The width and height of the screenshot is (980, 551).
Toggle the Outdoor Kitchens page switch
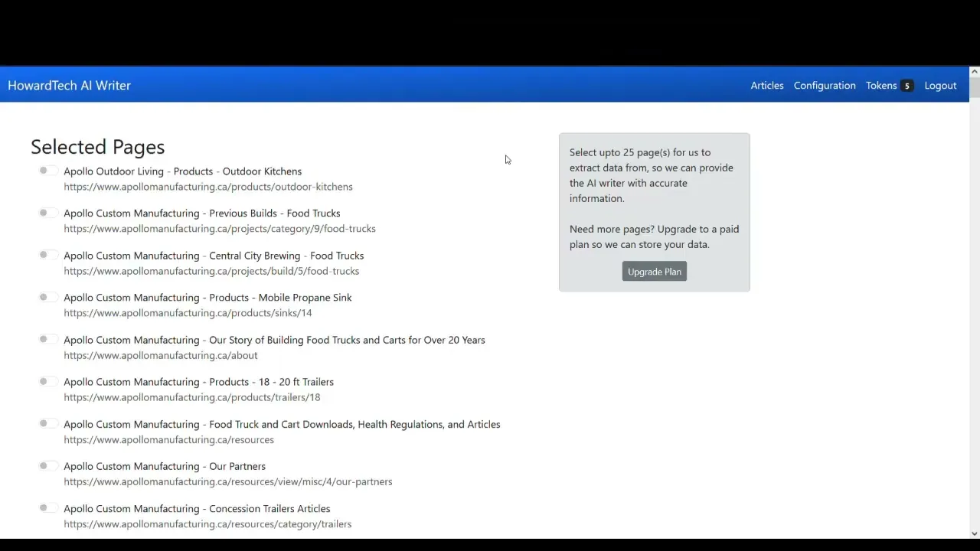(47, 171)
